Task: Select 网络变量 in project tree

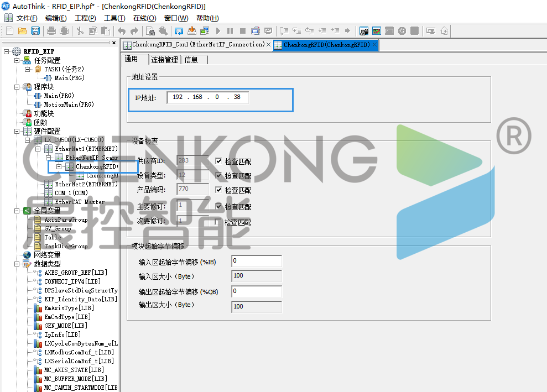Action: coord(47,255)
